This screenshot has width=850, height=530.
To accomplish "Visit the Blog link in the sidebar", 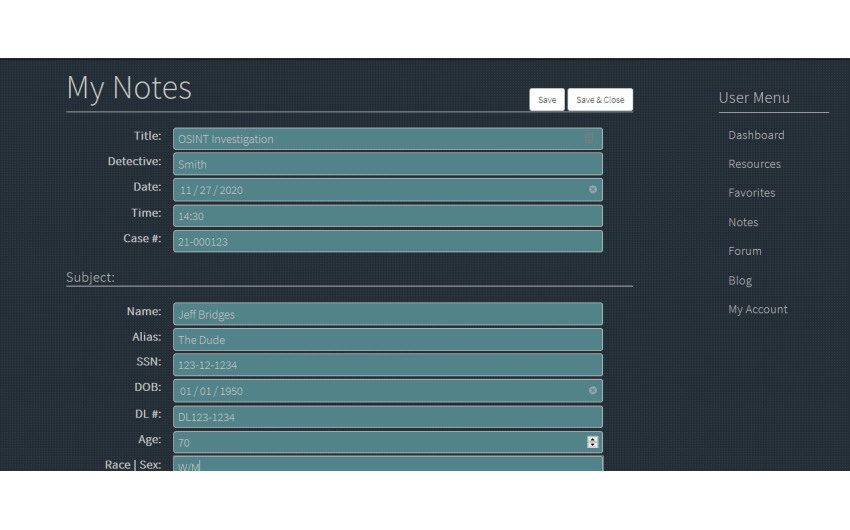I will pyautogui.click(x=740, y=280).
